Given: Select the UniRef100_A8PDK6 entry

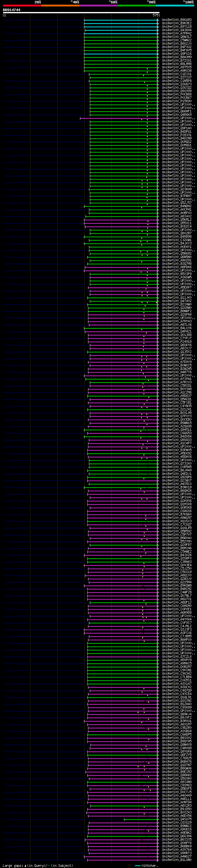Looking at the screenshot, I should point(176,267).
